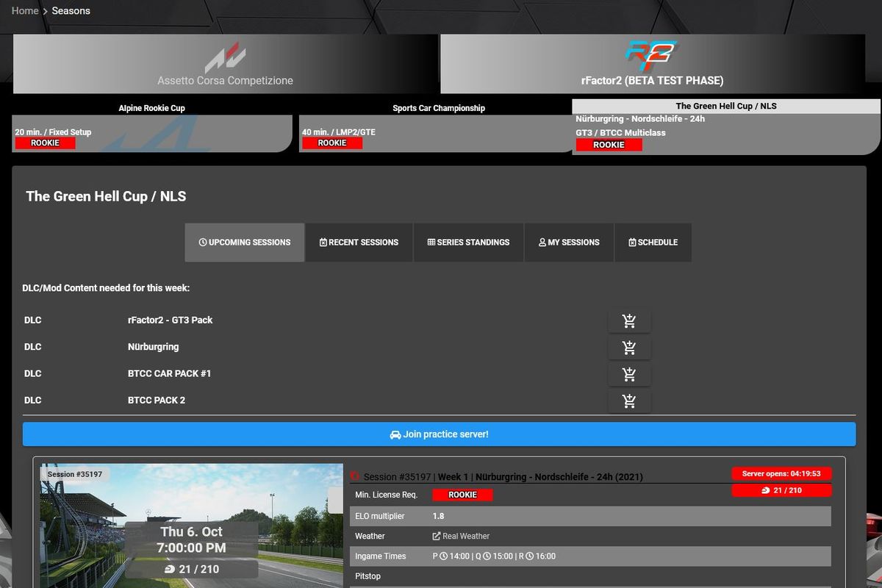Viewport: 882px width, 588px height.
Task: Click the rFactor2 icon beside Session #35197
Action: (x=355, y=476)
